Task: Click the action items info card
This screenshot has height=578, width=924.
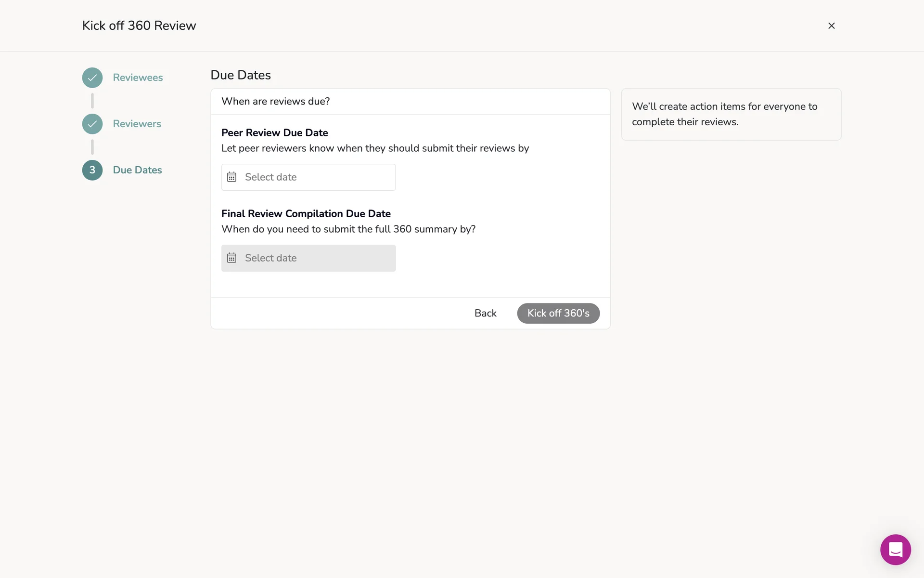Action: pyautogui.click(x=731, y=114)
